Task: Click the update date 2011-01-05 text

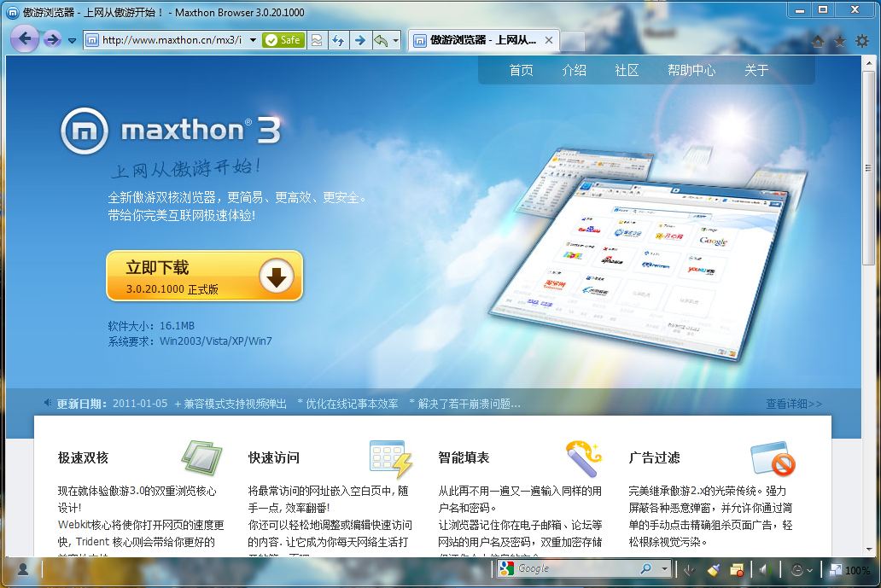Action: point(140,404)
